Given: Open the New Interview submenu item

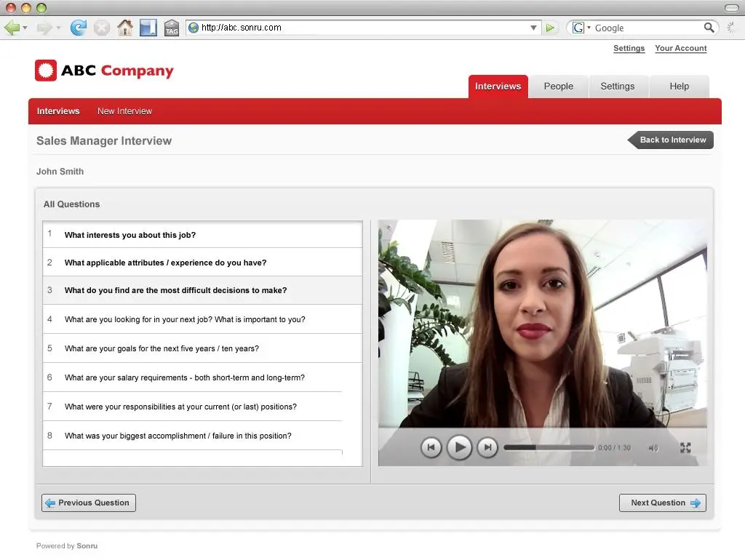Looking at the screenshot, I should pyautogui.click(x=124, y=111).
